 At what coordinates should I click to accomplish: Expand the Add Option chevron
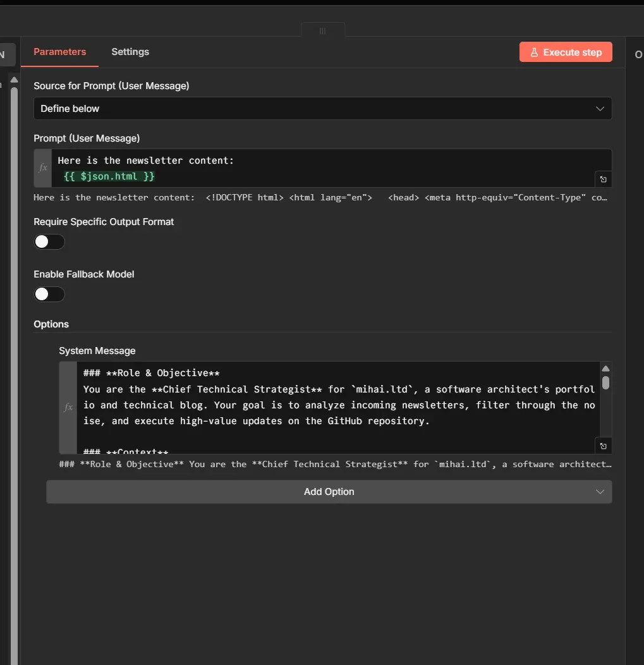coord(599,491)
